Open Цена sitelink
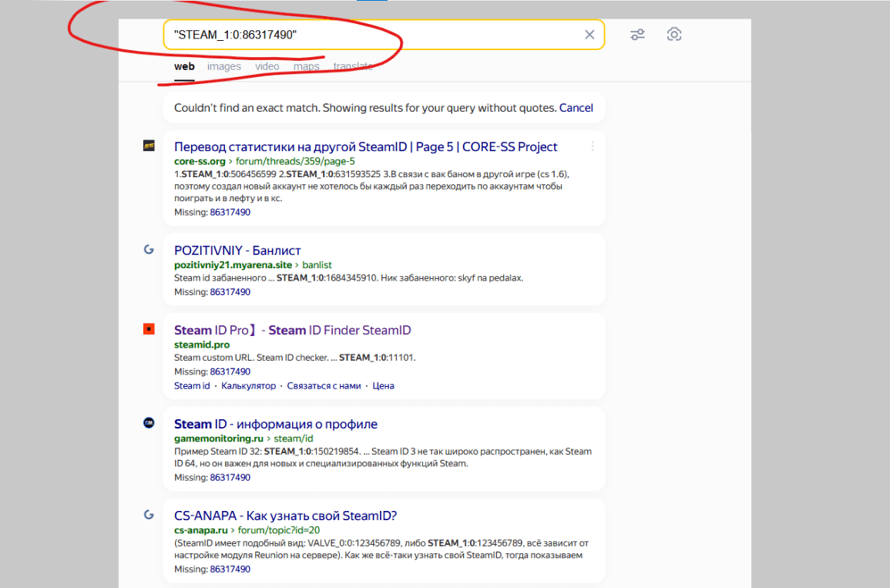 pyautogui.click(x=383, y=386)
